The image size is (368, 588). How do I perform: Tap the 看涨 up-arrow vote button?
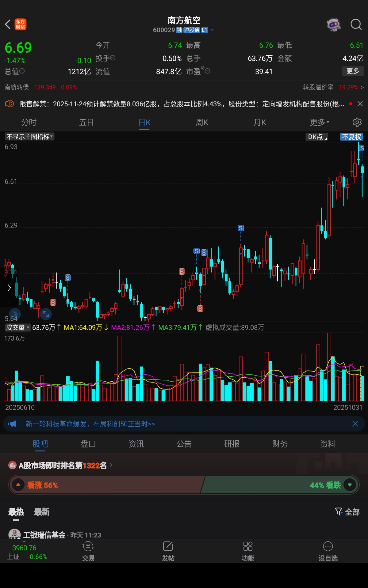point(18,485)
